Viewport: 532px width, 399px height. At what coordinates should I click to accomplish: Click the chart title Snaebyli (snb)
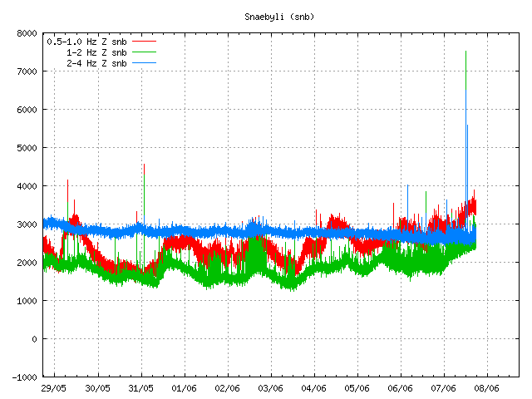coord(279,17)
